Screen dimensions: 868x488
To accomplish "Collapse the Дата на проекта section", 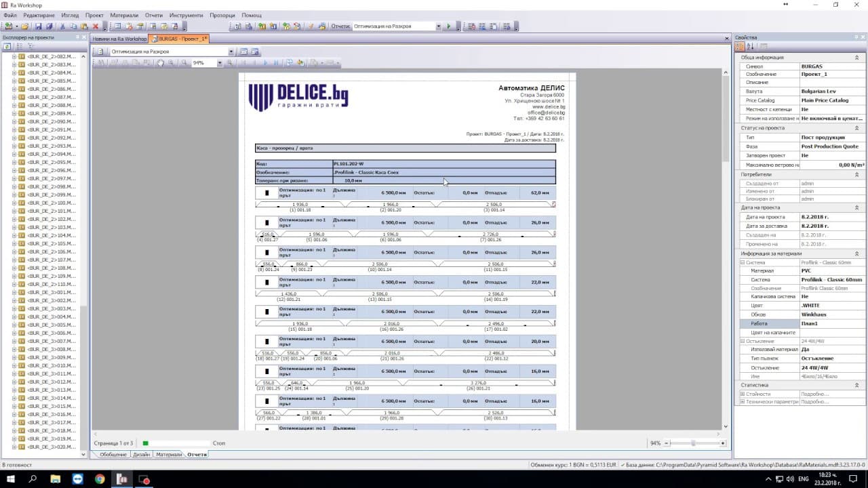I will 858,207.
